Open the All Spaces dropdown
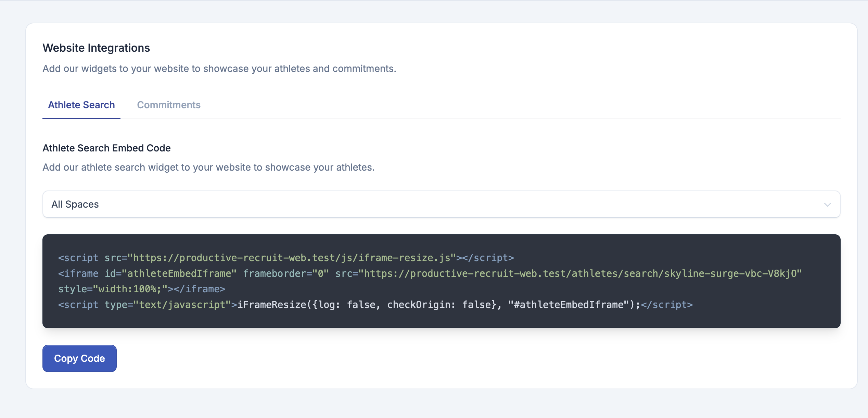The height and width of the screenshot is (418, 868). (x=441, y=204)
